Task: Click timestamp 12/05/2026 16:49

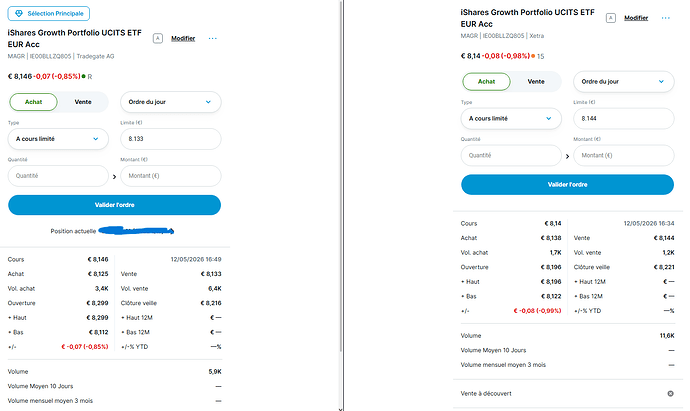Action: [x=196, y=260]
